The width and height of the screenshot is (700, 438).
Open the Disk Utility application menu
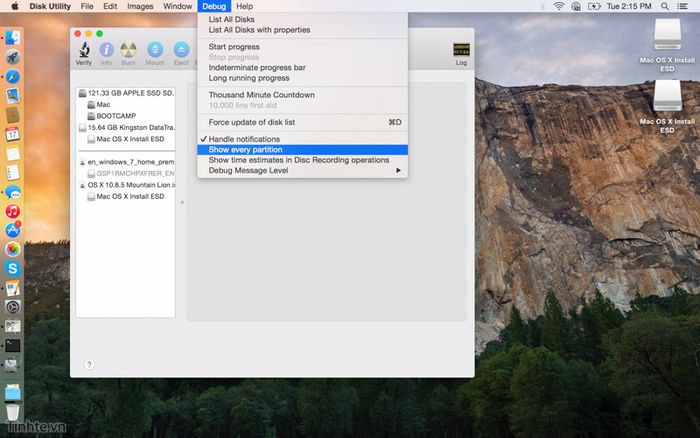[50, 6]
